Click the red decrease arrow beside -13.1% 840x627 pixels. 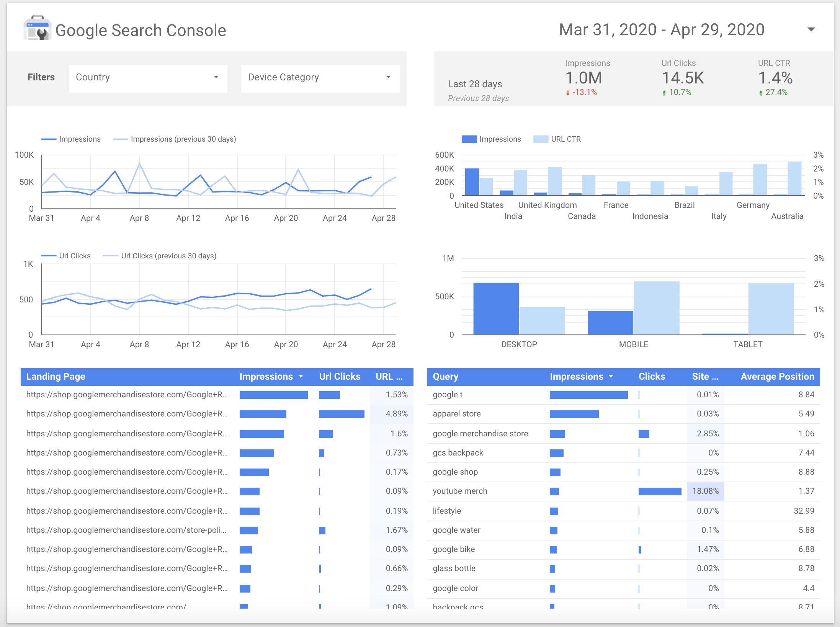pyautogui.click(x=568, y=92)
